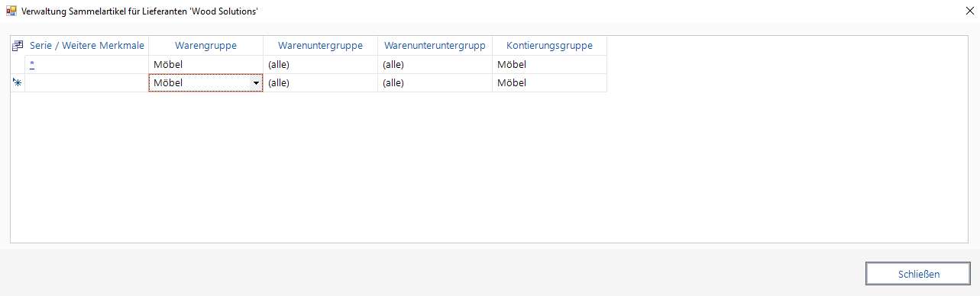Click the application icon in title bar
Image resolution: width=980 pixels, height=296 pixels.
tap(11, 11)
